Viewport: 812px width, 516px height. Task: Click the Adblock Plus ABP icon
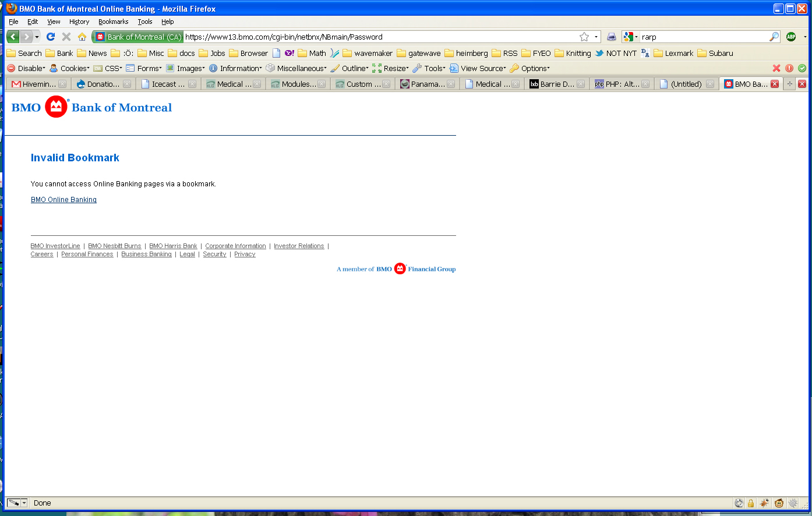(790, 37)
